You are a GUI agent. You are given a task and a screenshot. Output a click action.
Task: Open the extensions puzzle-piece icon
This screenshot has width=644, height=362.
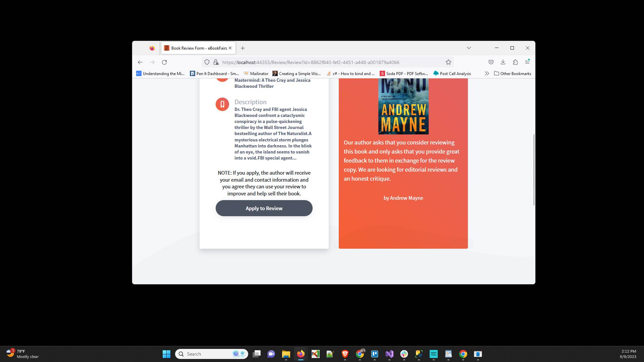[x=516, y=62]
